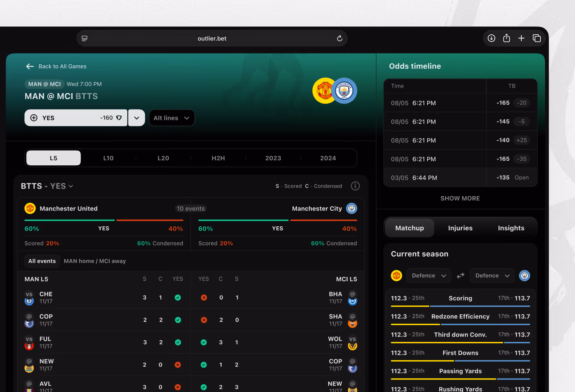Viewport: 575px width, 392px height.
Task: Click the site settings icon in address bar
Action: coord(85,38)
